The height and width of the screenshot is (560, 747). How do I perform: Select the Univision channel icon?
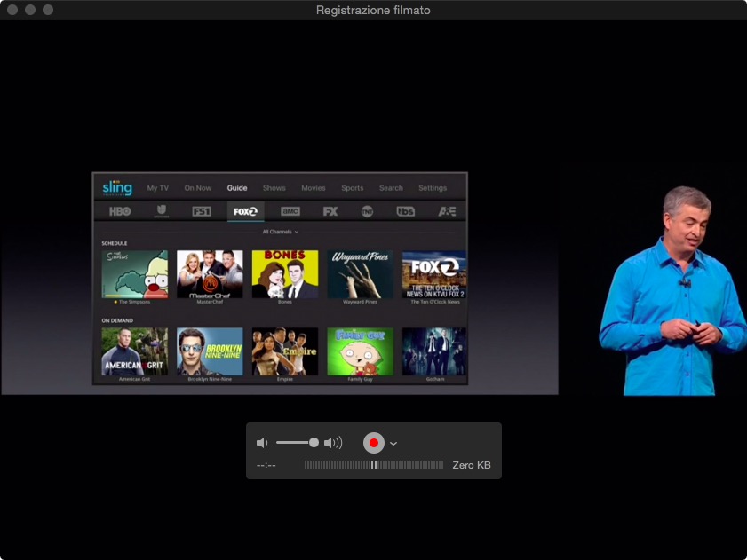(162, 211)
